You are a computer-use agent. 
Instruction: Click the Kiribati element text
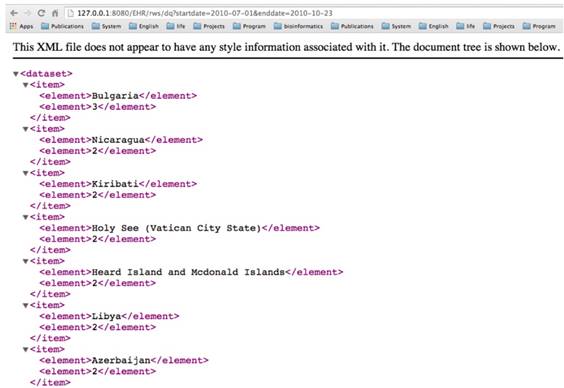(115, 184)
